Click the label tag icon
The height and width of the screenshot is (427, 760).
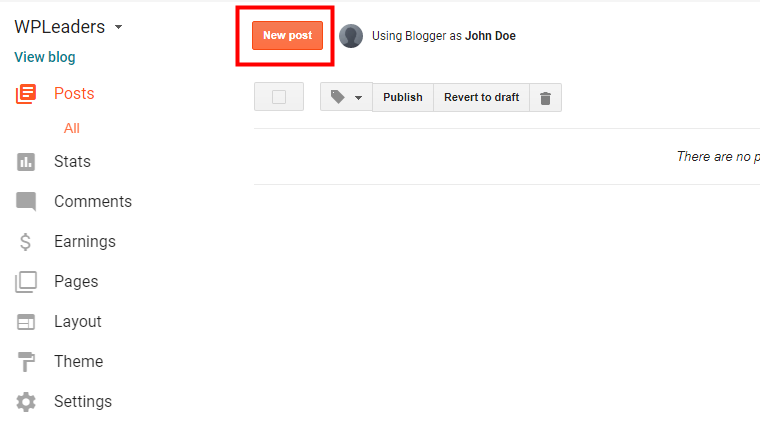coord(338,97)
